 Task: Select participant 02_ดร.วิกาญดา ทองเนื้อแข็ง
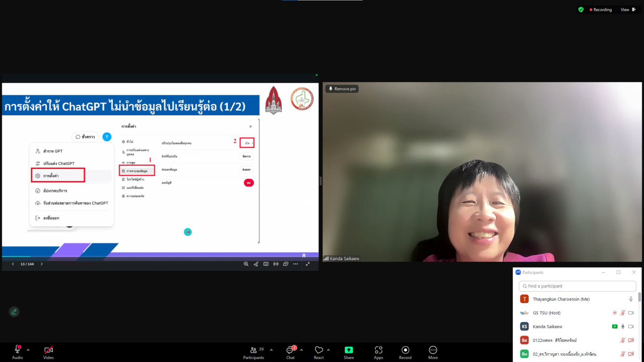coord(577,354)
